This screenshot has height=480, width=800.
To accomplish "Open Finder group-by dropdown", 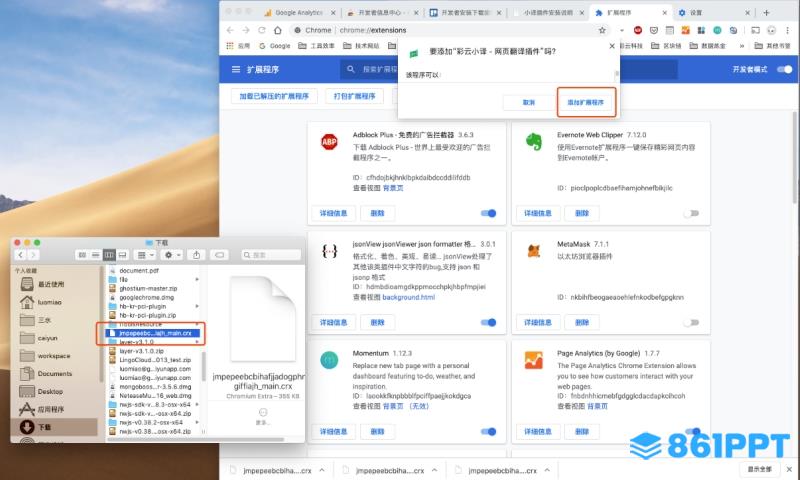I will 145,255.
